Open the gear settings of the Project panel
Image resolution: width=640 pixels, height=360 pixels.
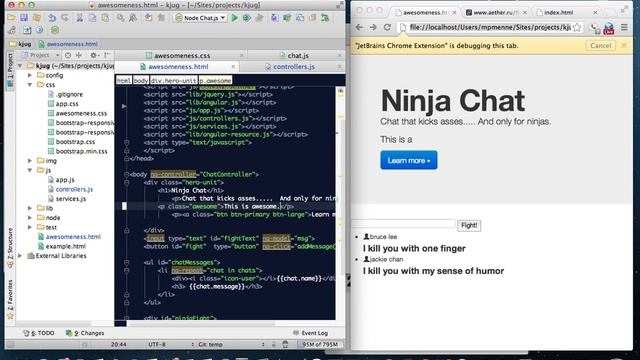(94, 55)
